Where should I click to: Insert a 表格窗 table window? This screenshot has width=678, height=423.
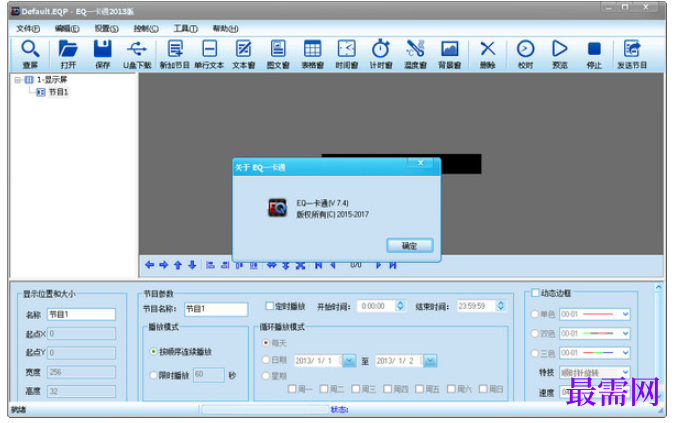312,49
